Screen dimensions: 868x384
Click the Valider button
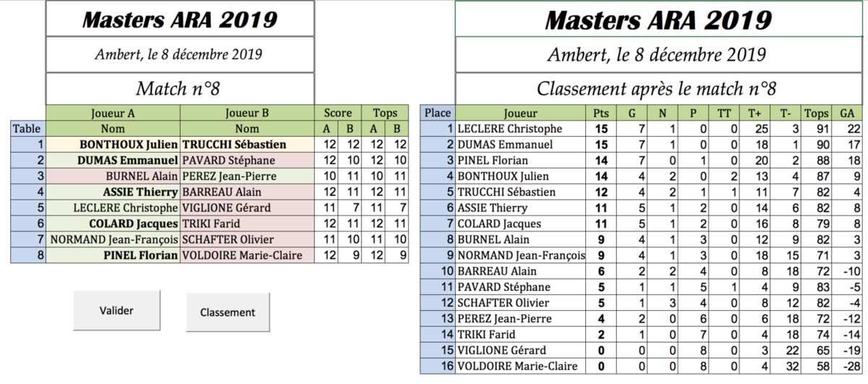[116, 311]
